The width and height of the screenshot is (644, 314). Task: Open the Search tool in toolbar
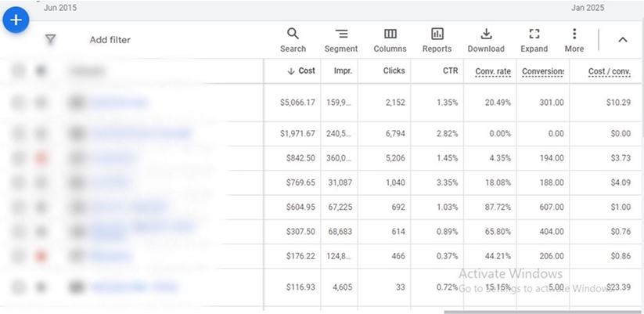pyautogui.click(x=293, y=40)
